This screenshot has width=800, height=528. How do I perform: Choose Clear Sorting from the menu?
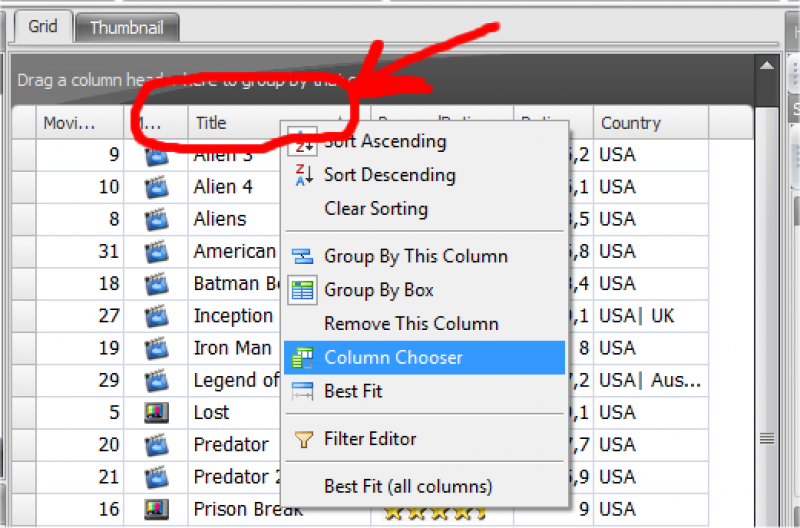pos(375,209)
